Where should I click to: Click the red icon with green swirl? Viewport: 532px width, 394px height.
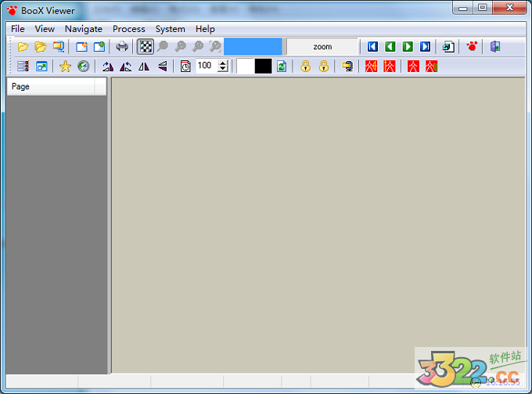point(431,67)
